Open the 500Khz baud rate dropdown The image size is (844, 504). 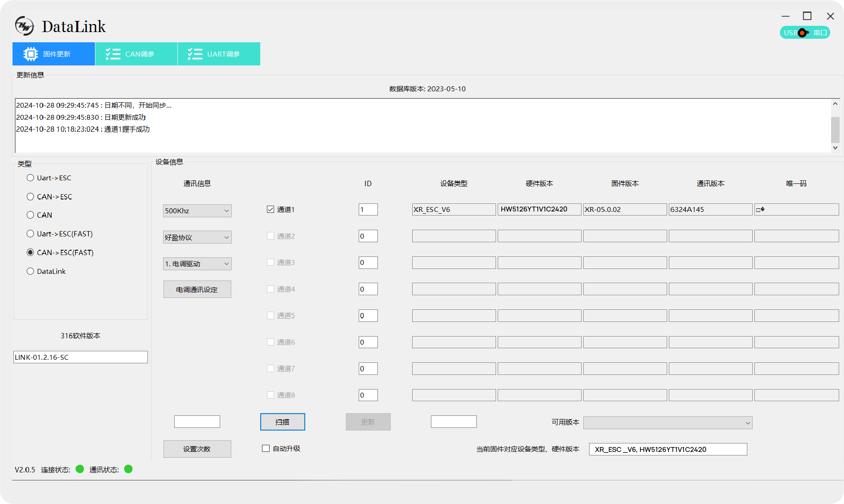tap(197, 211)
